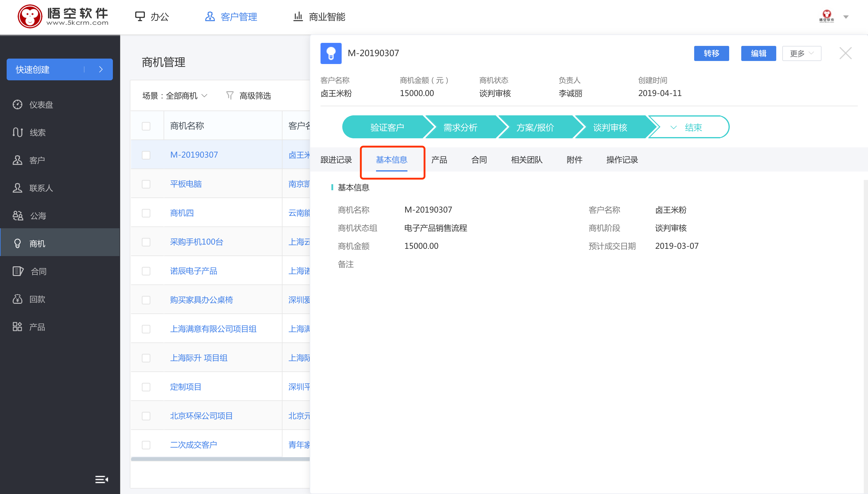868x494 pixels.
Task: Open the 商业智能 module
Action: point(319,17)
